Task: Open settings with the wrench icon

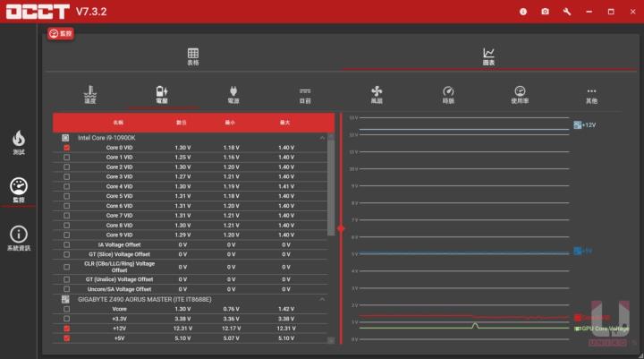Action: tap(567, 12)
